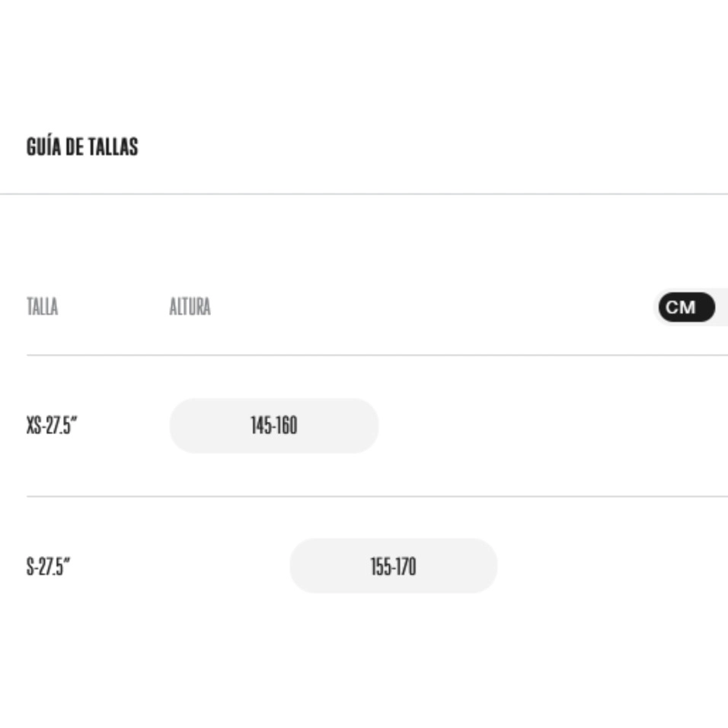This screenshot has height=728, width=728.
Task: Click the ALTURA column header
Action: pos(190,306)
